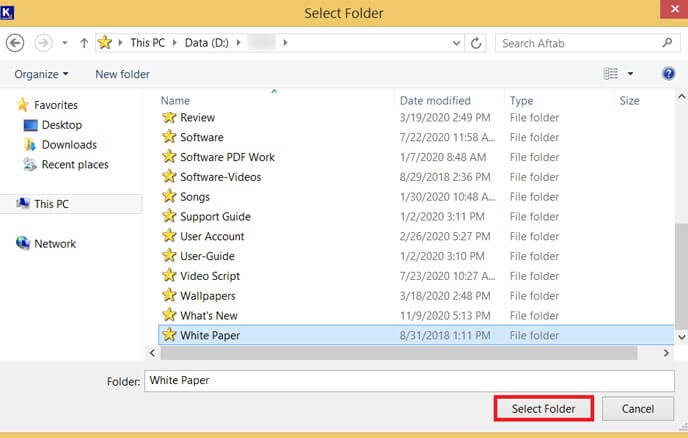The image size is (688, 438).
Task: Create a New folder
Action: 122,74
